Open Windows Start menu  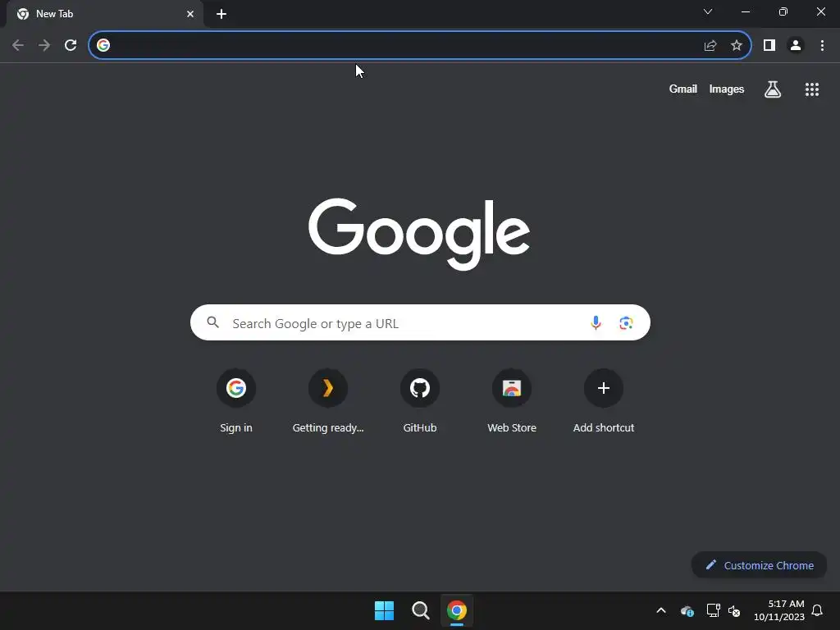384,610
